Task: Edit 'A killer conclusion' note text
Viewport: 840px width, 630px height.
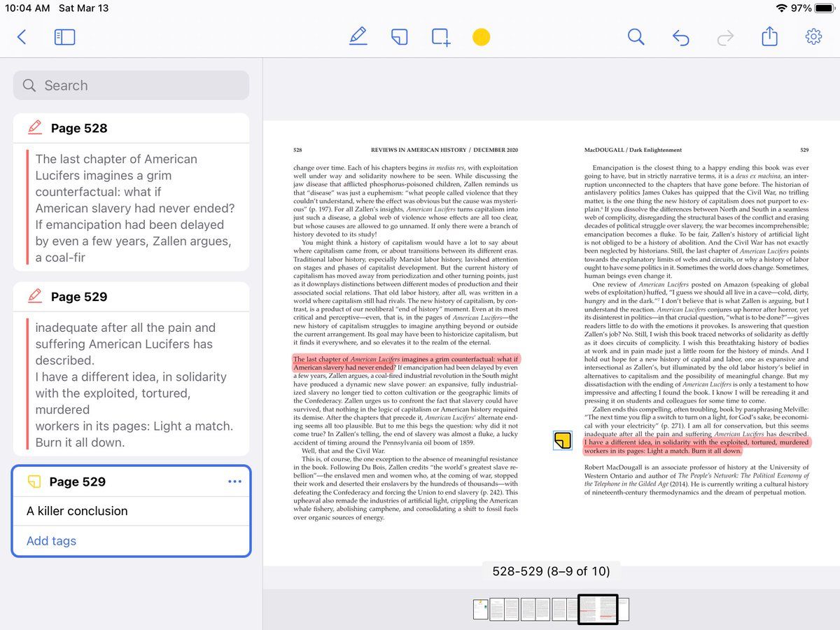Action: [77, 511]
